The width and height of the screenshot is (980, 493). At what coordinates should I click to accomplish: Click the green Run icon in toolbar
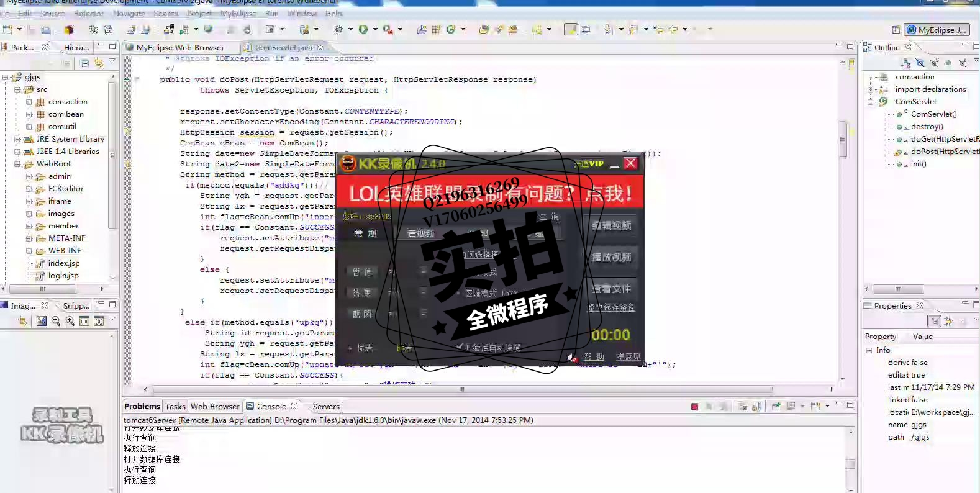(363, 29)
